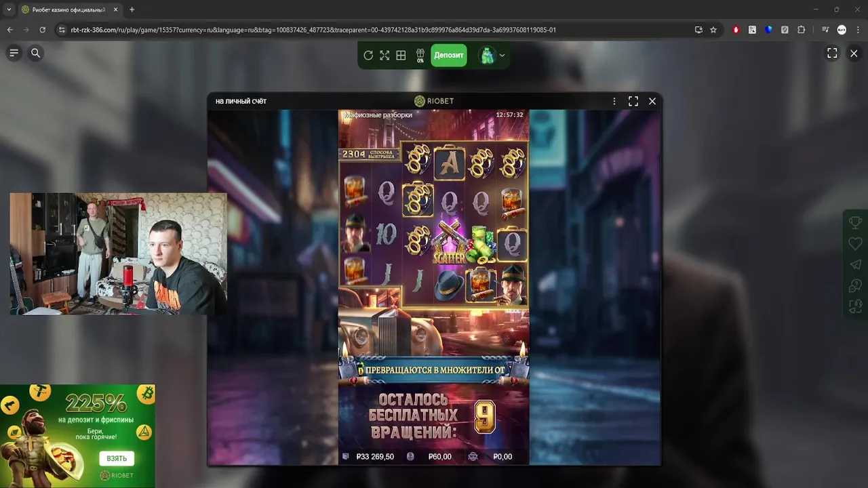Bookmark the page with star icon
The image size is (868, 488).
pyautogui.click(x=713, y=30)
